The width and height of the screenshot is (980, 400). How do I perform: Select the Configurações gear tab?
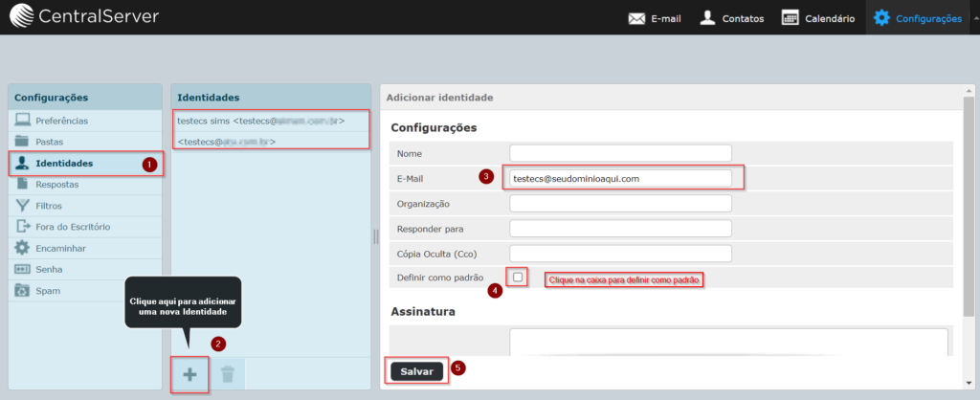(917, 18)
